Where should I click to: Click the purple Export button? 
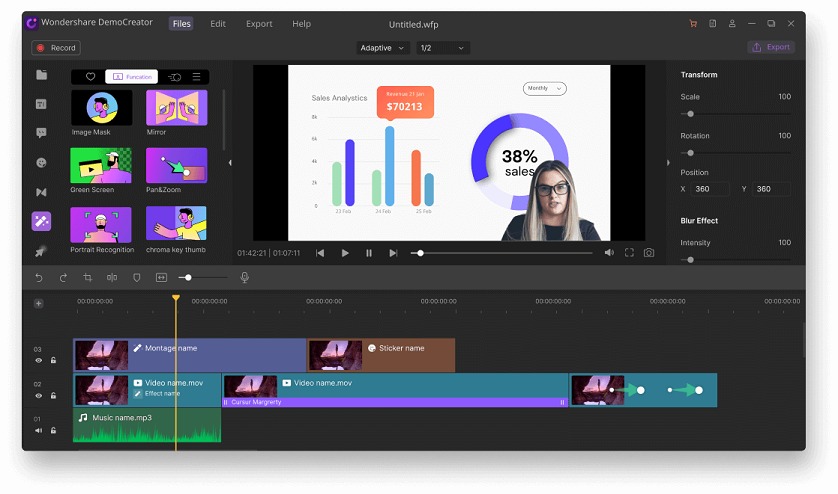(x=771, y=47)
